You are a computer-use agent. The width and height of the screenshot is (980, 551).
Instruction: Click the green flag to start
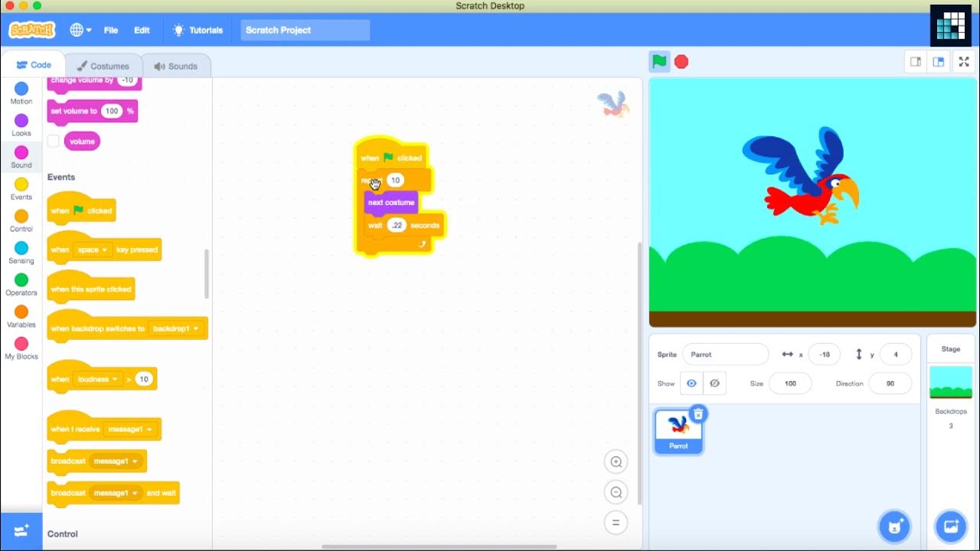pyautogui.click(x=659, y=61)
